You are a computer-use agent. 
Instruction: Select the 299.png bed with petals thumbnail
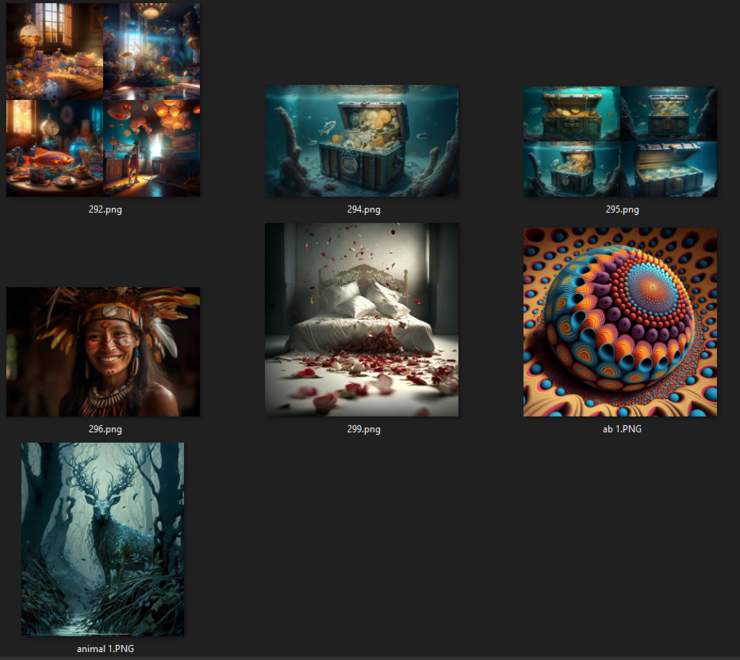tap(362, 320)
